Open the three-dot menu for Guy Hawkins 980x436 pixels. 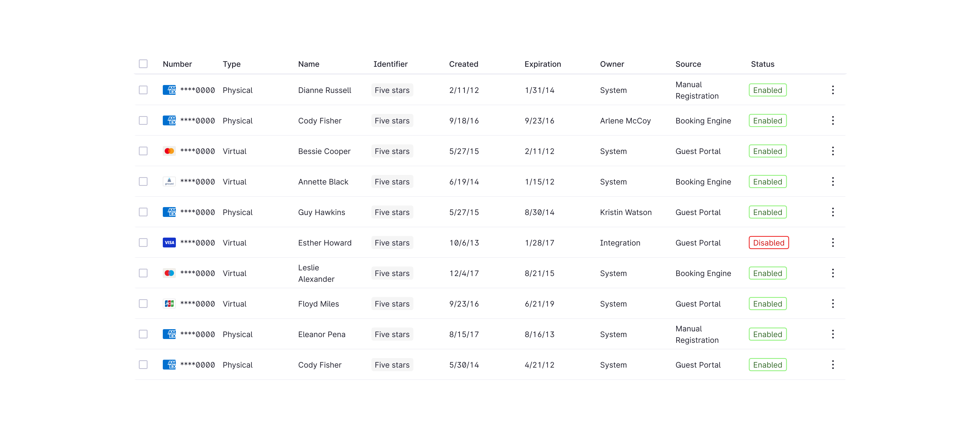coord(832,212)
